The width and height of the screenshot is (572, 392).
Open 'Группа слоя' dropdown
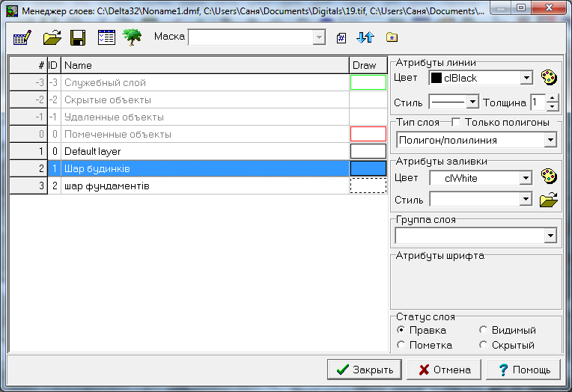(x=550, y=236)
